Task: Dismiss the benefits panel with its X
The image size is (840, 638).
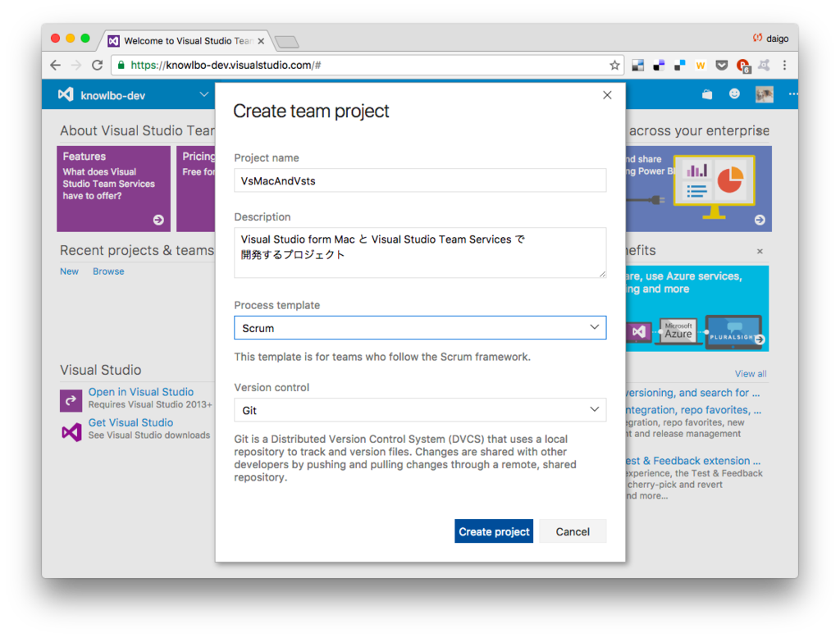Action: pyautogui.click(x=760, y=251)
